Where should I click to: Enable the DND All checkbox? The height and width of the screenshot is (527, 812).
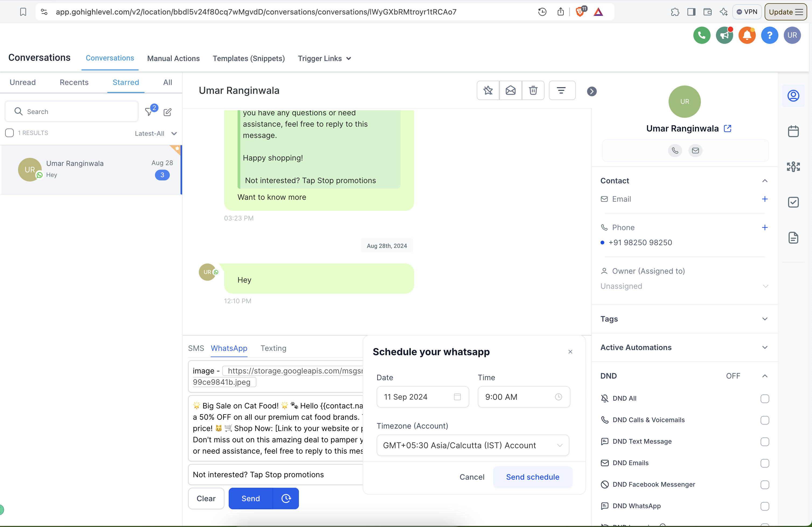tap(765, 398)
